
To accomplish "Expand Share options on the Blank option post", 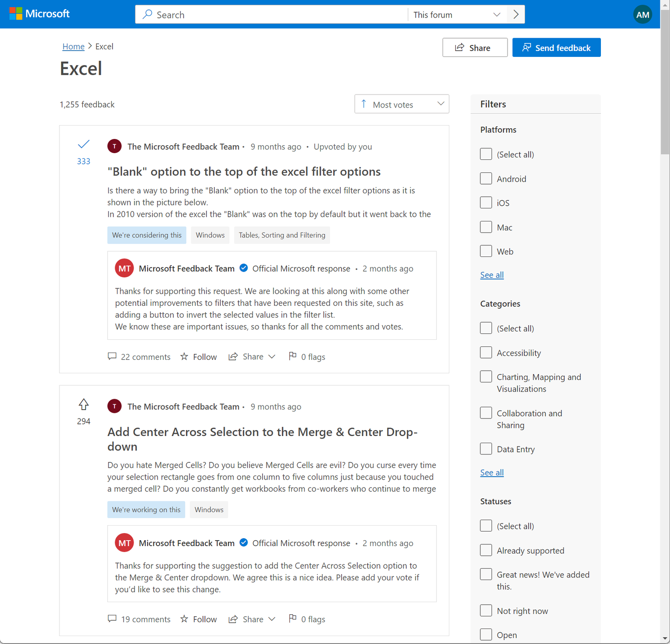I will (253, 357).
